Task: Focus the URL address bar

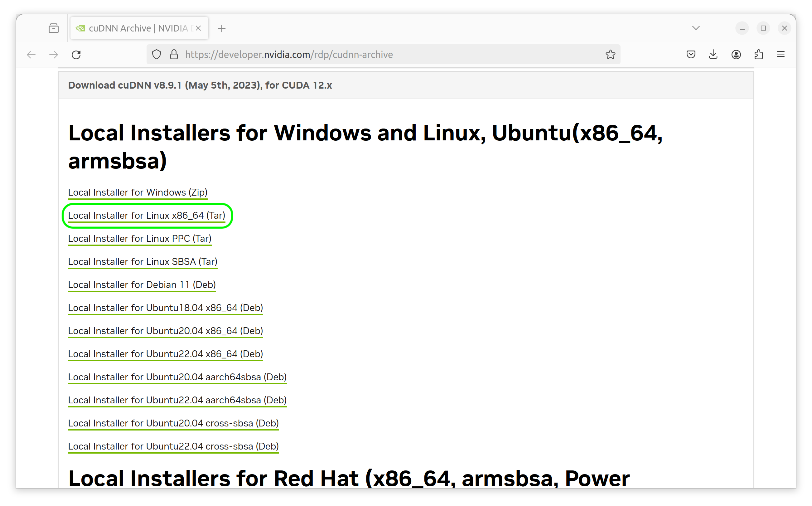Action: tap(383, 55)
